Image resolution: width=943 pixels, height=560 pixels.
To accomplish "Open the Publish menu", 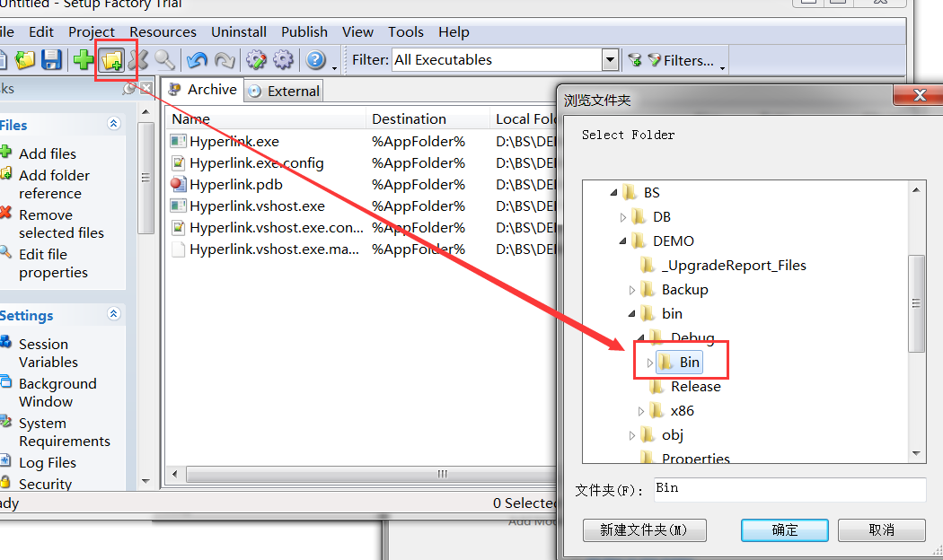I will [304, 31].
